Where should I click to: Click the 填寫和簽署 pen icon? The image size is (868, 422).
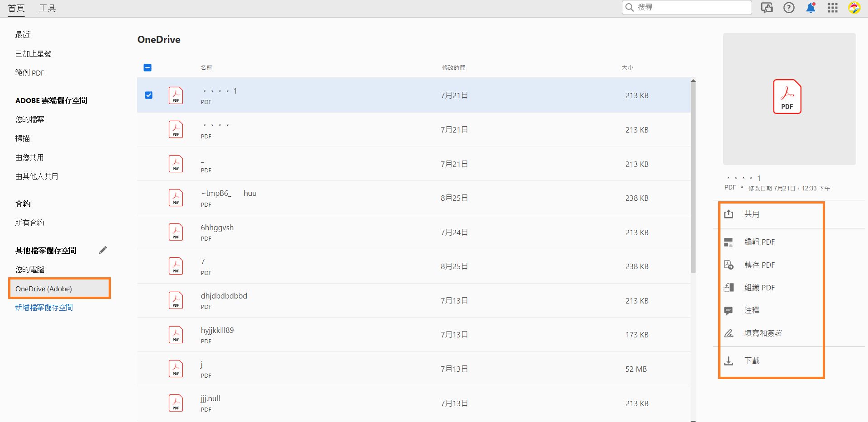(729, 333)
